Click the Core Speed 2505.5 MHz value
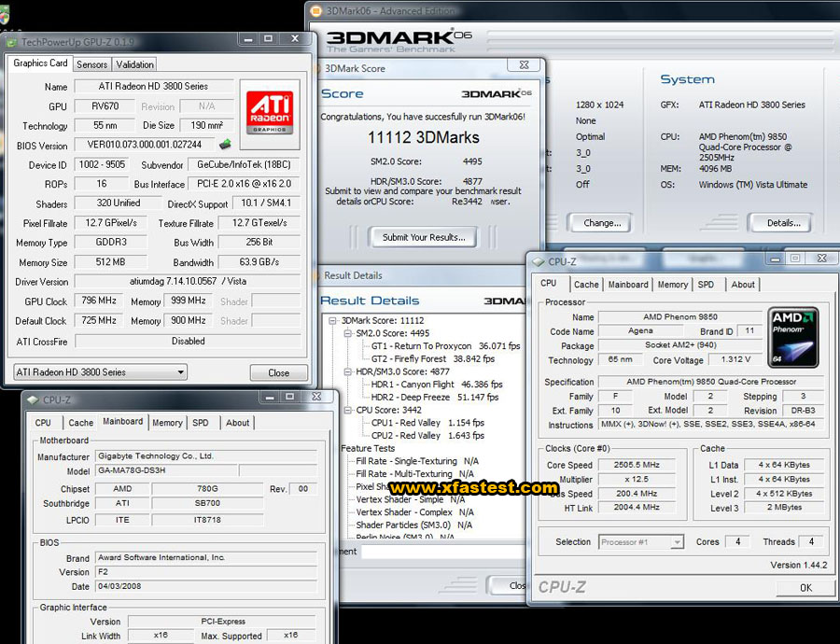The width and height of the screenshot is (840, 644). (x=637, y=465)
